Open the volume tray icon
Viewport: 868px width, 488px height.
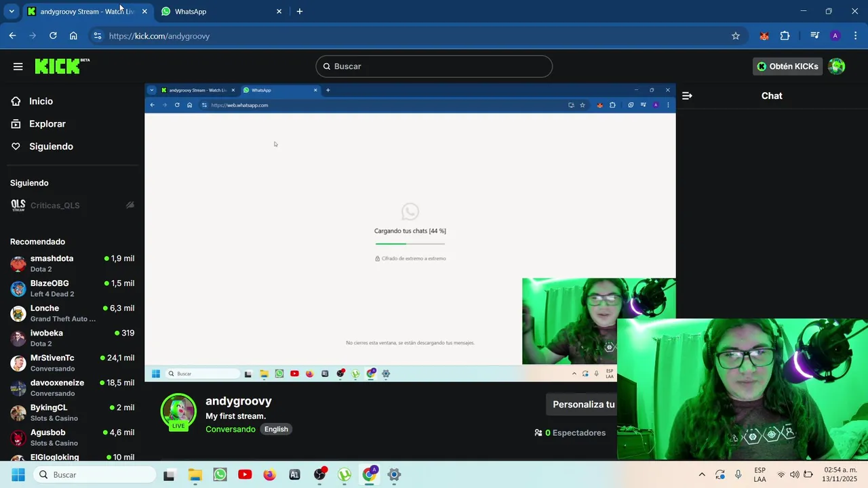pyautogui.click(x=794, y=475)
